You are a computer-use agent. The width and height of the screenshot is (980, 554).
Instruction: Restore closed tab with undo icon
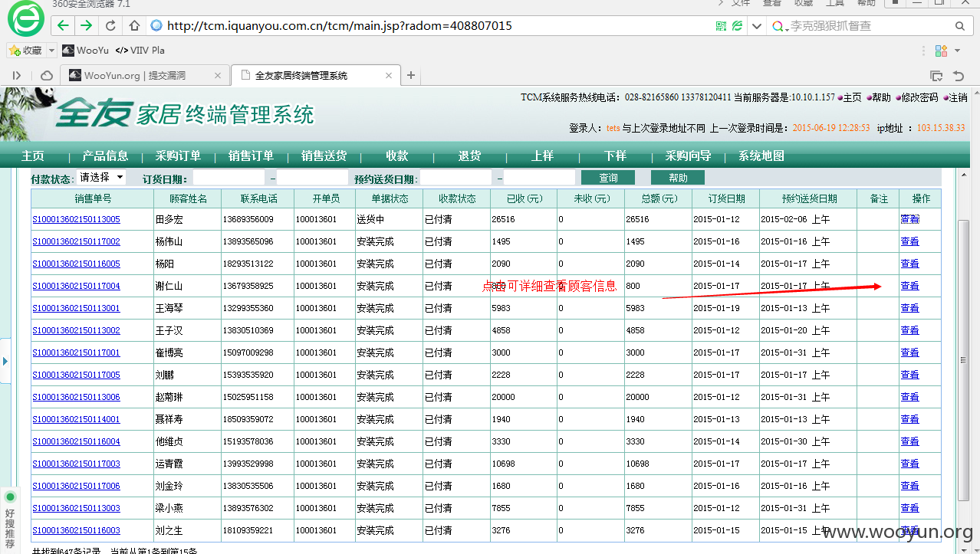click(958, 75)
